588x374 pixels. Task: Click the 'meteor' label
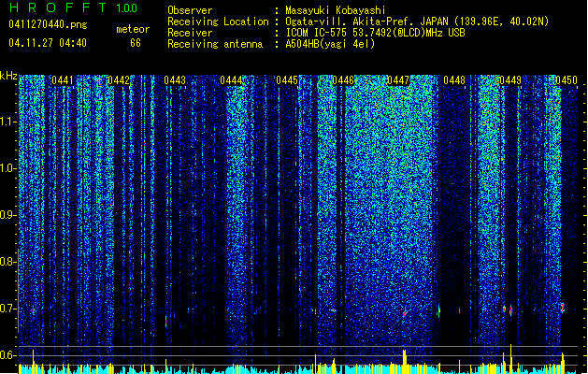[133, 29]
